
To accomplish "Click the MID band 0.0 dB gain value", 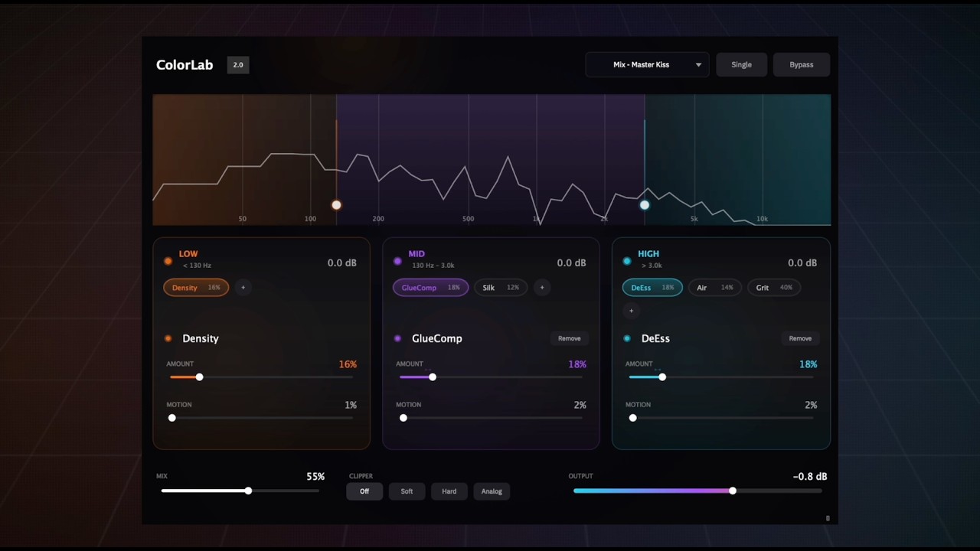I will [571, 262].
